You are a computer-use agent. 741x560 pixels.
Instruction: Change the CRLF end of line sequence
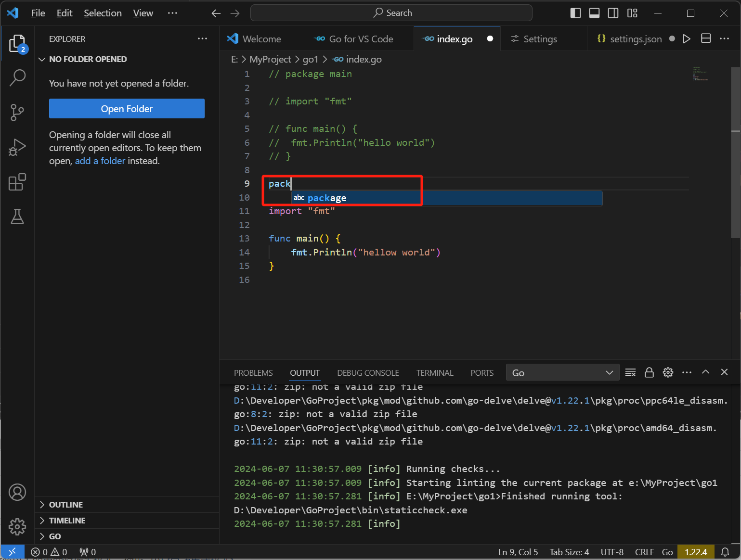tap(644, 552)
